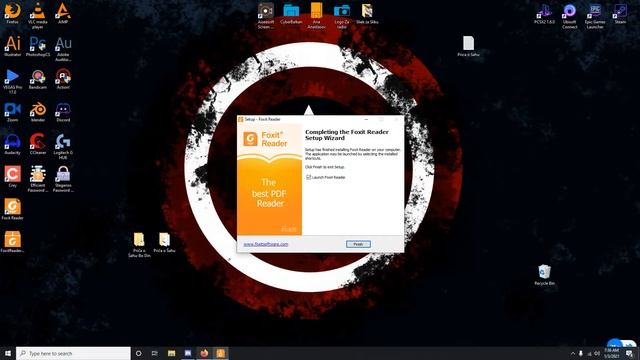Open the Windows Start menu
Image resolution: width=640 pixels, height=360 pixels.
(8, 353)
